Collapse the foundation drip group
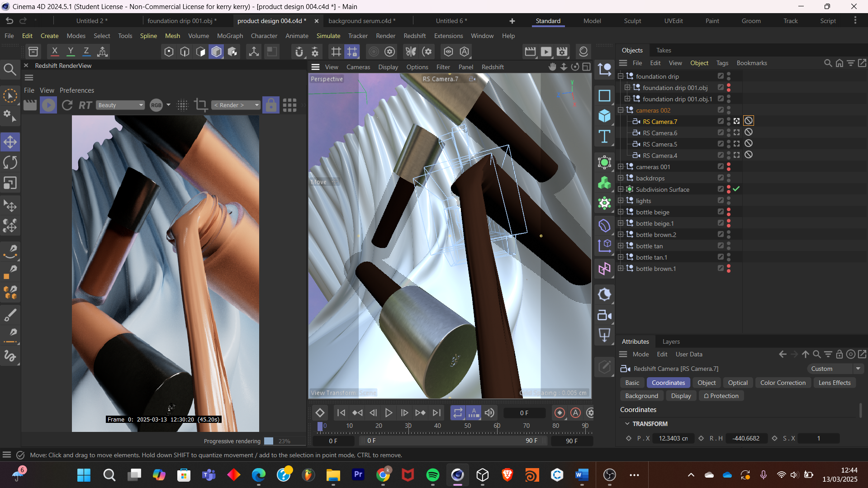 621,76
